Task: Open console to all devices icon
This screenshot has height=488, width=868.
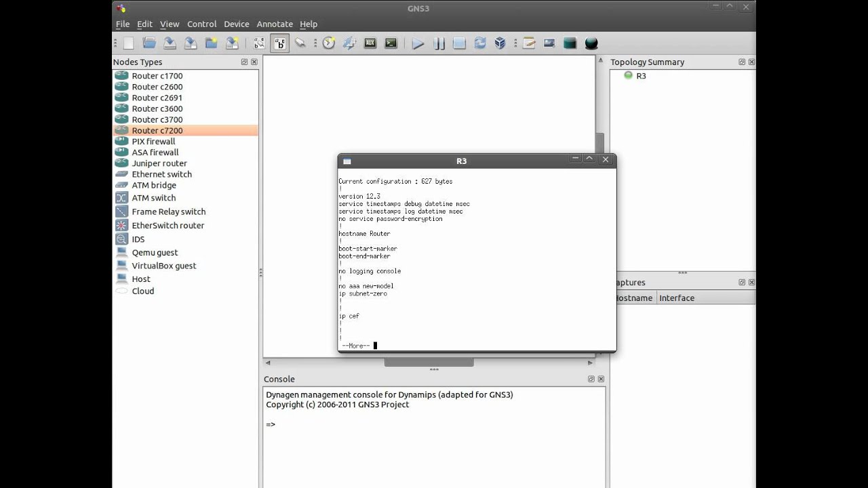Action: 391,43
